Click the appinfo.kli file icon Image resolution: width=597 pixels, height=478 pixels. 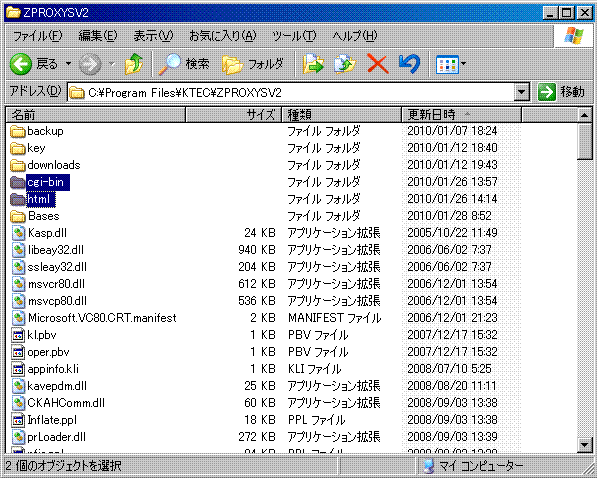(18, 369)
